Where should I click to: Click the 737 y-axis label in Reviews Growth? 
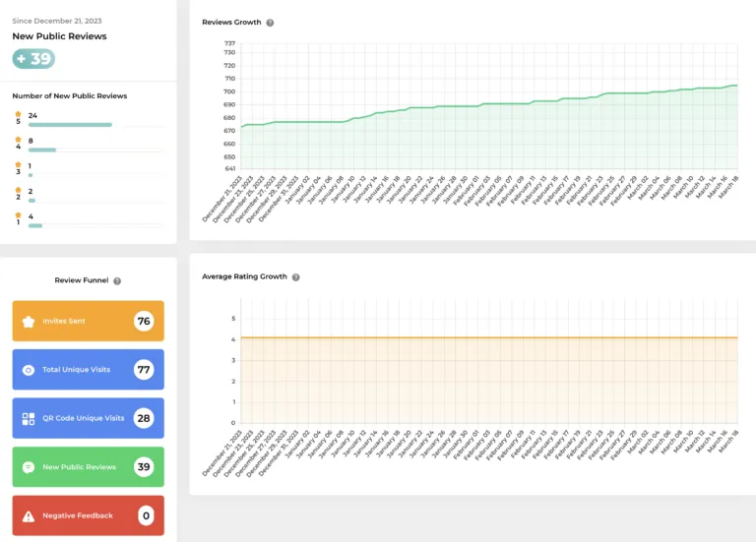coord(229,43)
